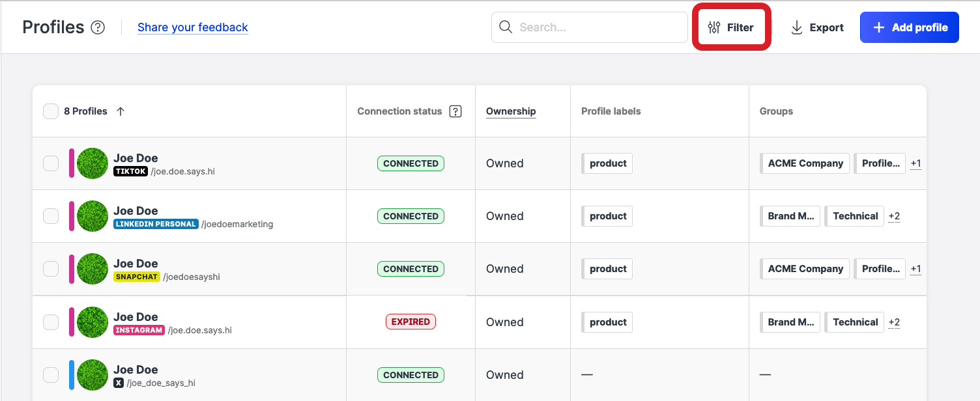The image size is (980, 401).
Task: Click the TIKTOK platform badge
Action: pyautogui.click(x=130, y=171)
